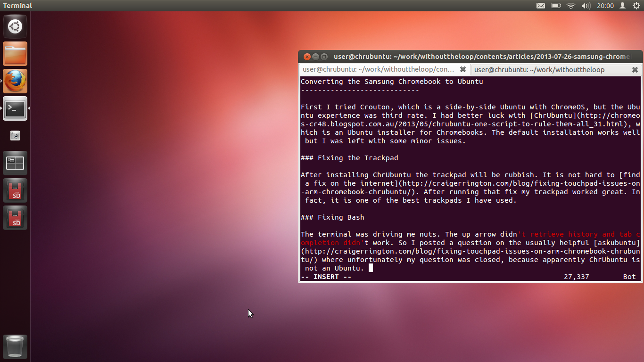Viewport: 644px width, 362px height.
Task: Click the '27,337' cursor position text
Action: [x=577, y=276]
